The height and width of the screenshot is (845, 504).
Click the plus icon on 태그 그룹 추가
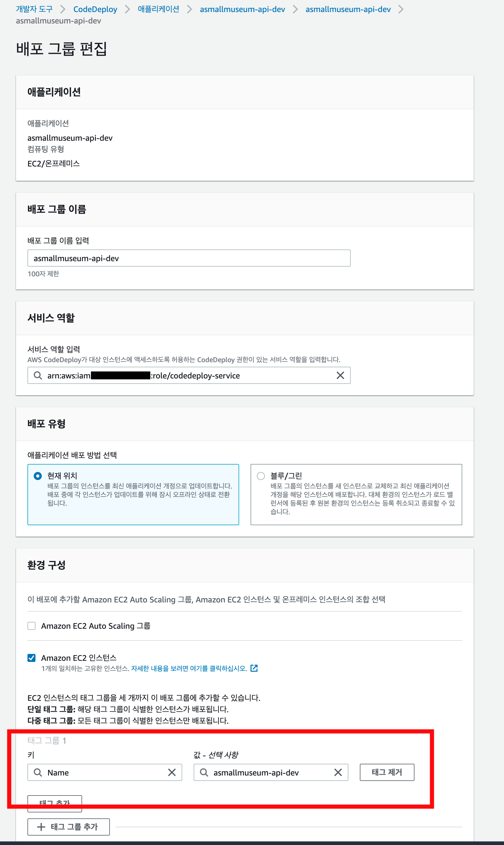tap(41, 827)
